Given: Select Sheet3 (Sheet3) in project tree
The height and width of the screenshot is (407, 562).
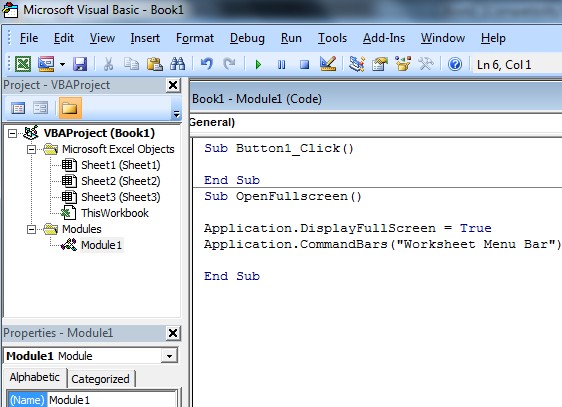Looking at the screenshot, I should [120, 197].
